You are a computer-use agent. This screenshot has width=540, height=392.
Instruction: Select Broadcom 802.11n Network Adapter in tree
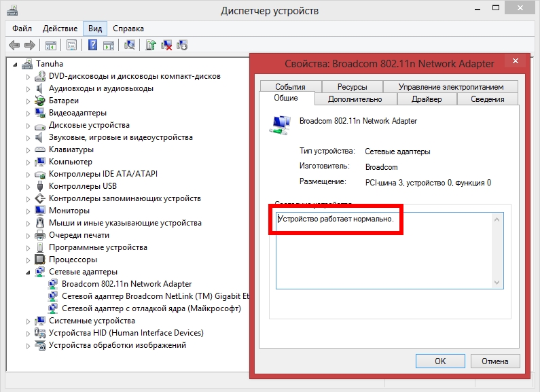pyautogui.click(x=126, y=284)
